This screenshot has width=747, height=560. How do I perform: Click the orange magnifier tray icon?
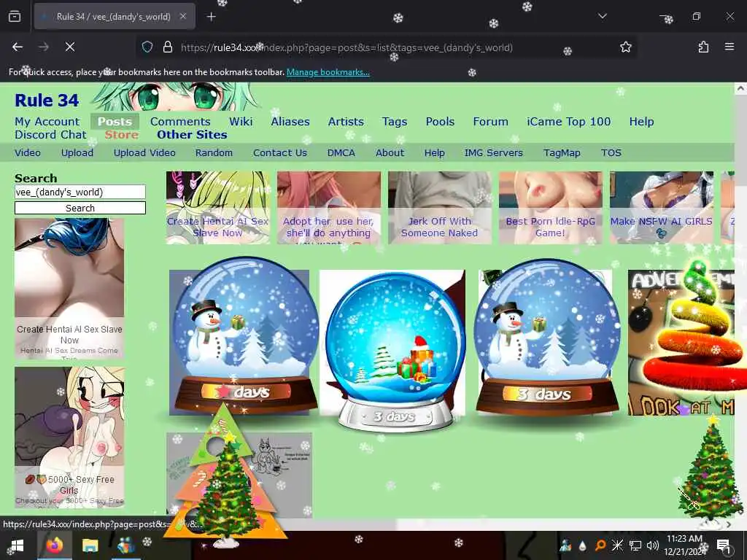(600, 545)
